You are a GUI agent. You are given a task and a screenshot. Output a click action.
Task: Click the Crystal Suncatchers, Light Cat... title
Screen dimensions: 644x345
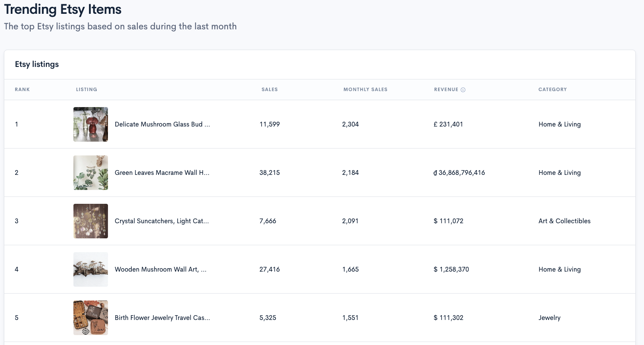(162, 221)
